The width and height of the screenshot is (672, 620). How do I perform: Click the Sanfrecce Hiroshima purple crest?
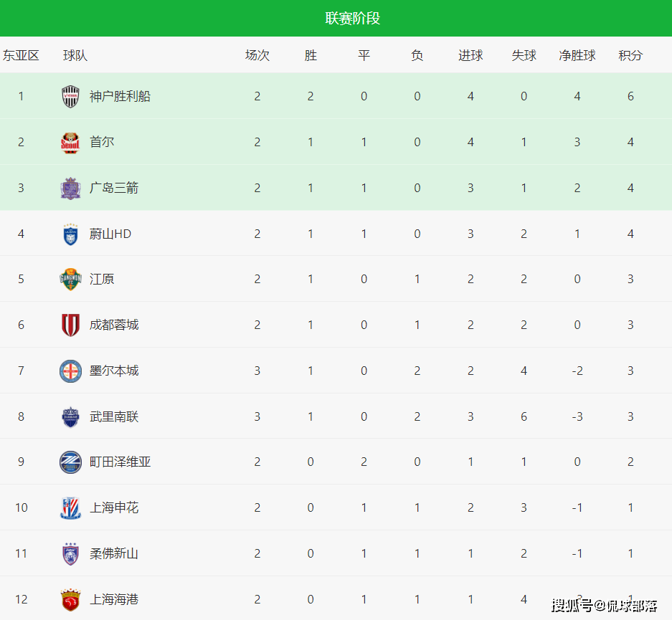coord(70,188)
